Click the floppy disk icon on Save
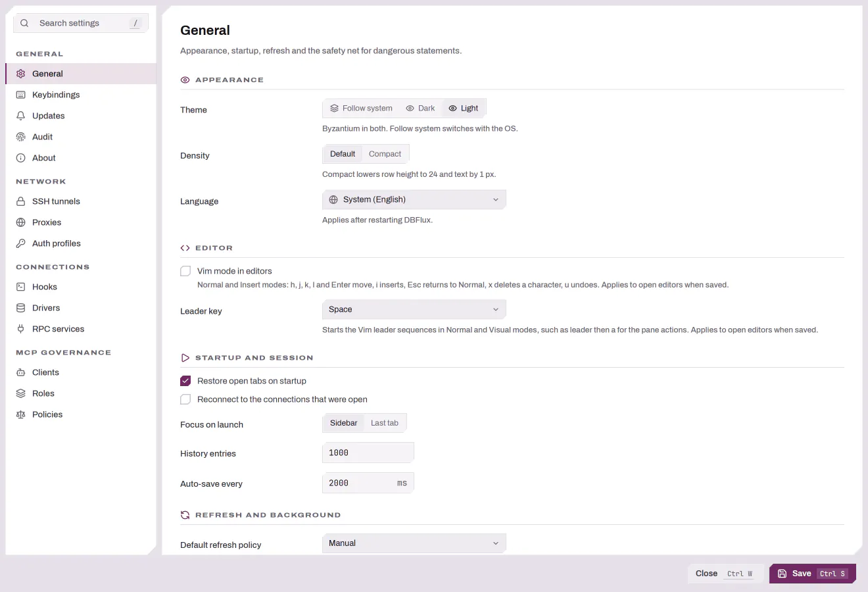 [782, 574]
